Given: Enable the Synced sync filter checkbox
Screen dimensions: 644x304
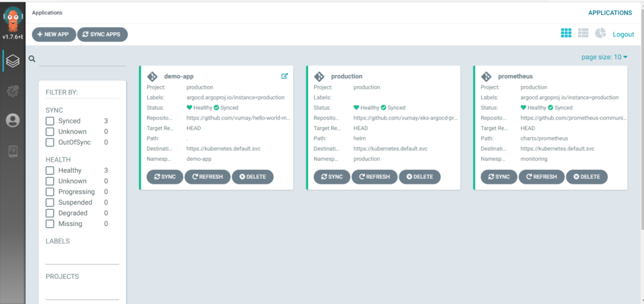Looking at the screenshot, I should [x=50, y=121].
